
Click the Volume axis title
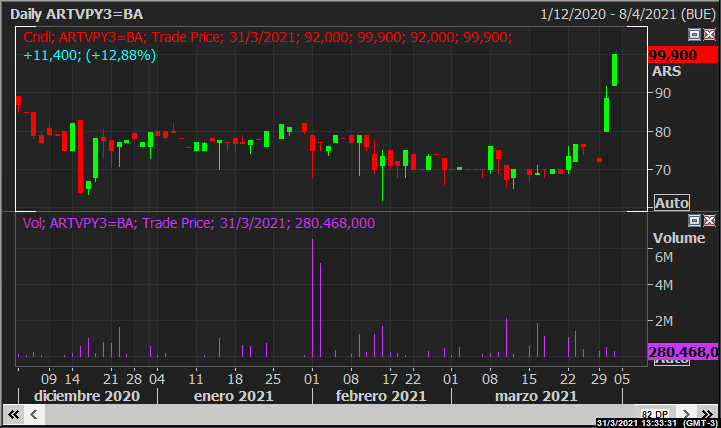pos(679,238)
